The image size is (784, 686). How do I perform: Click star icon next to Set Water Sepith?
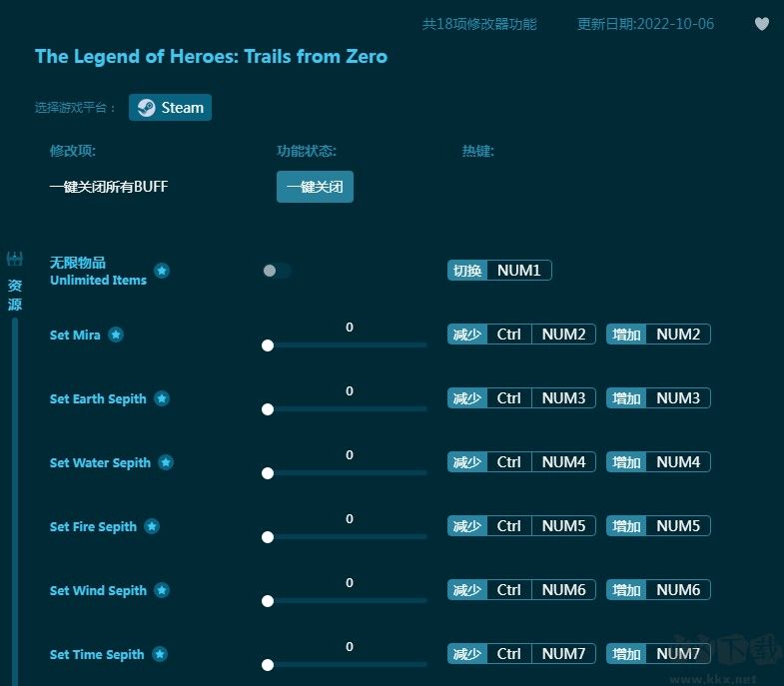tap(166, 462)
